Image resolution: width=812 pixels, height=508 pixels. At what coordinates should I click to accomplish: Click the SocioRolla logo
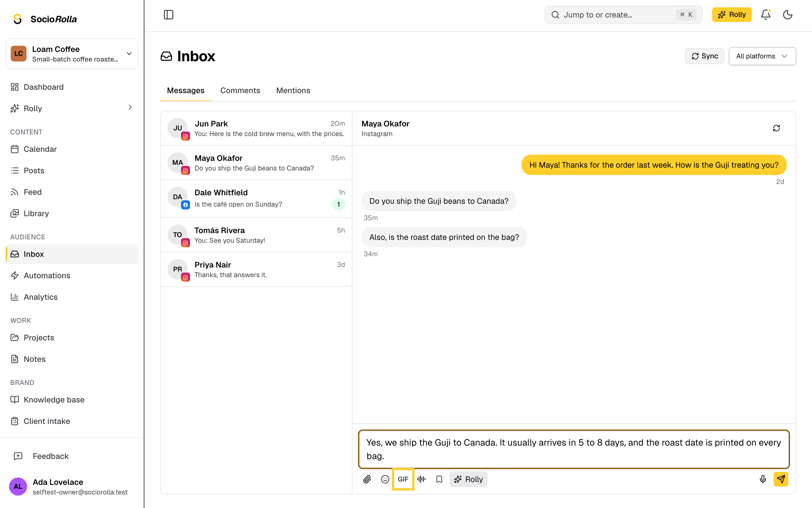coord(45,19)
